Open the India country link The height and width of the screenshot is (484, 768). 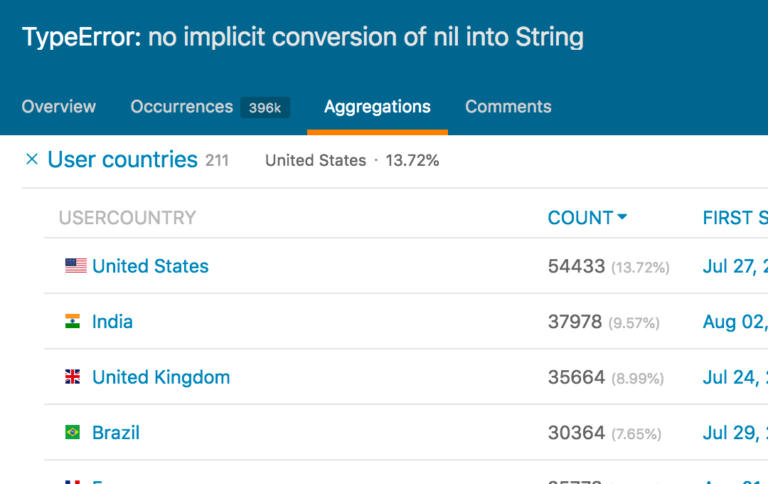click(x=113, y=321)
